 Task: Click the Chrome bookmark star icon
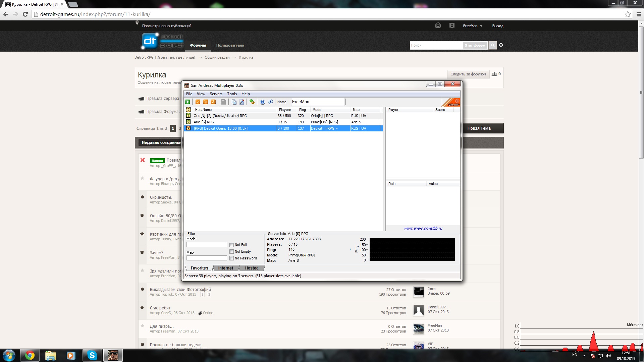(x=628, y=14)
